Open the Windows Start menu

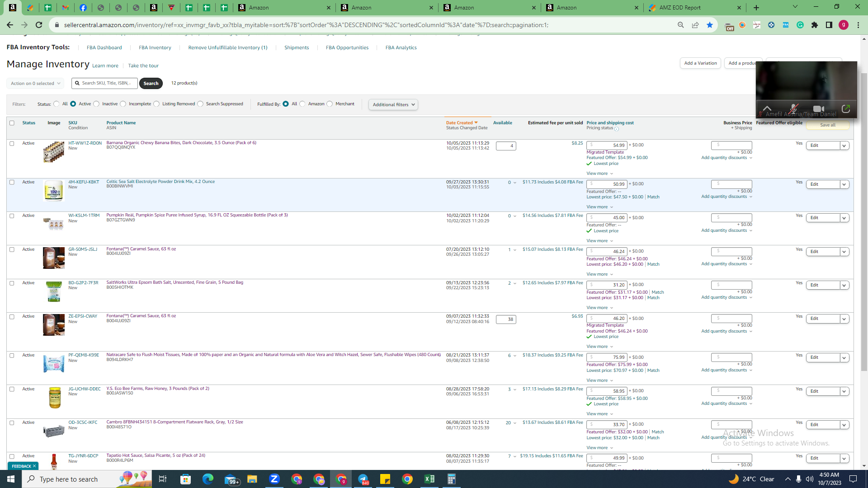[x=11, y=479]
